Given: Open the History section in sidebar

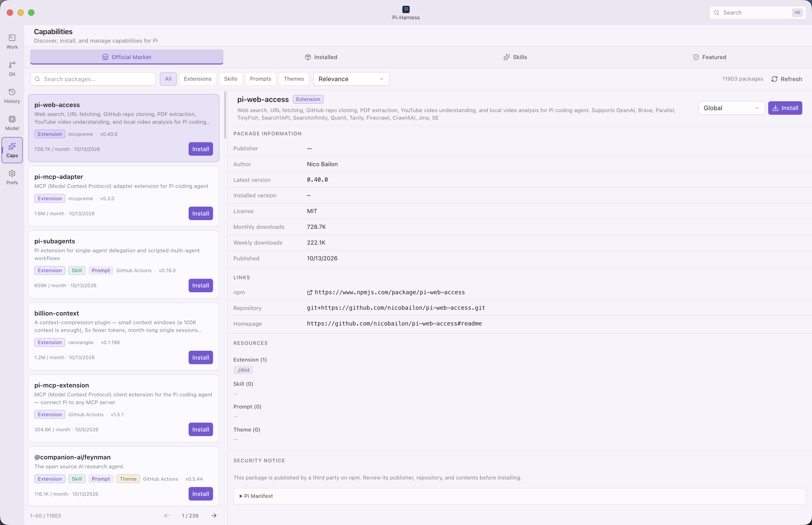Looking at the screenshot, I should click(x=12, y=96).
